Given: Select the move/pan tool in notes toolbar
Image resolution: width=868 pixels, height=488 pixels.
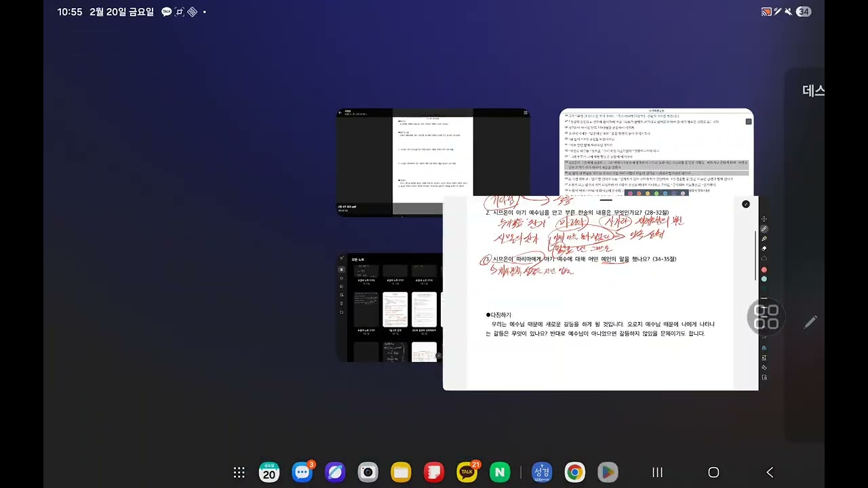Looking at the screenshot, I should pyautogui.click(x=764, y=219).
